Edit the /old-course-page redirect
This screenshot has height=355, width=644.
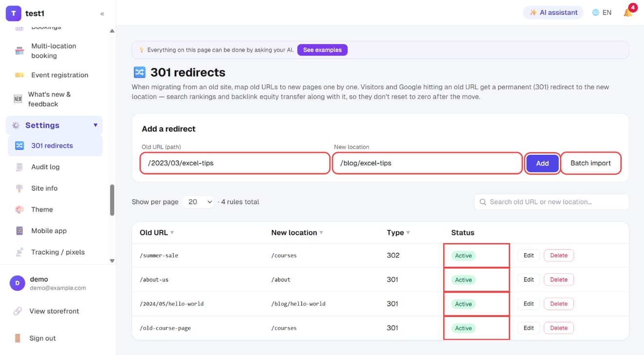[x=529, y=328]
